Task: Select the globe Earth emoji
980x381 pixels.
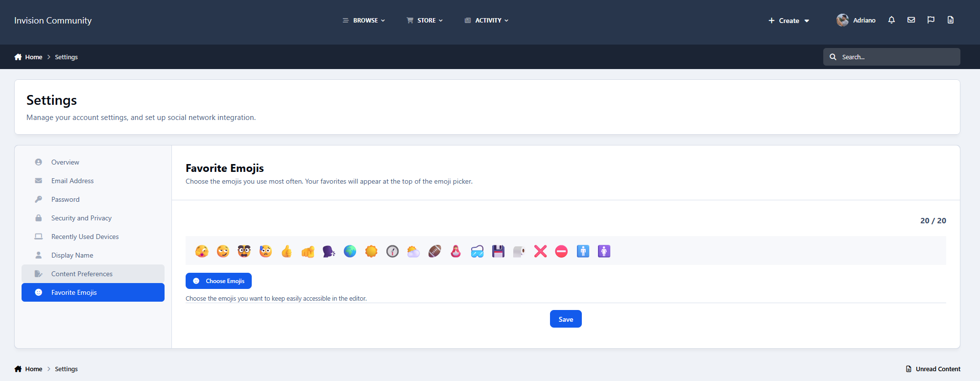Action: [x=350, y=251]
